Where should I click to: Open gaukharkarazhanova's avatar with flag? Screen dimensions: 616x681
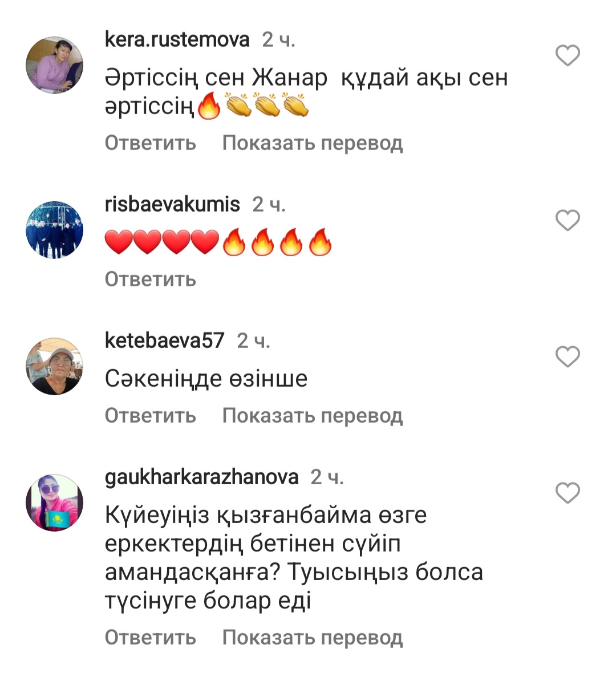[x=54, y=502]
